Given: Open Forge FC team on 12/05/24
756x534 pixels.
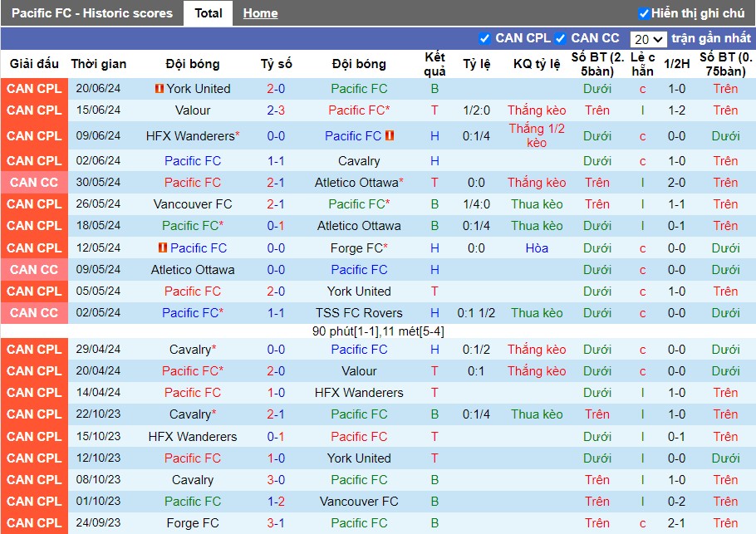Looking at the screenshot, I should [356, 248].
